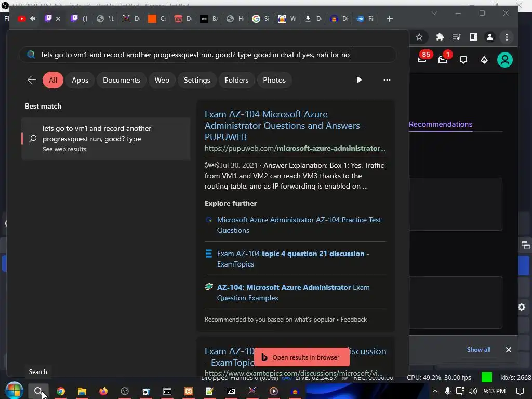This screenshot has width=532, height=399.
Task: Open the media control playlist icon
Action: coord(456,37)
